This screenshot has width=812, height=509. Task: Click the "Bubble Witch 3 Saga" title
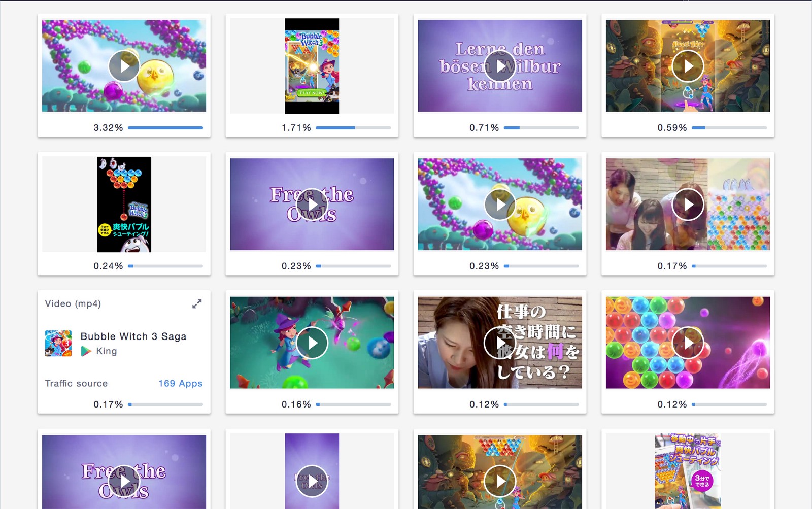pyautogui.click(x=133, y=336)
